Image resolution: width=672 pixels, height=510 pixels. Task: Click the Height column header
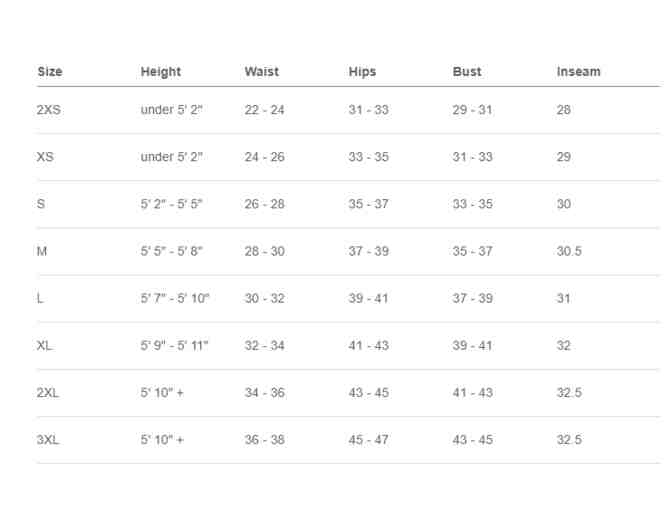(x=161, y=72)
